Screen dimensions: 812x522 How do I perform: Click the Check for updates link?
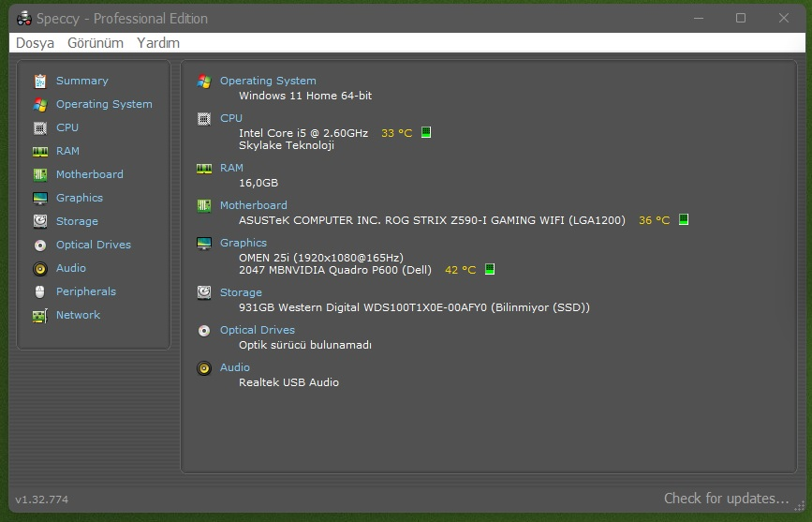click(x=726, y=499)
